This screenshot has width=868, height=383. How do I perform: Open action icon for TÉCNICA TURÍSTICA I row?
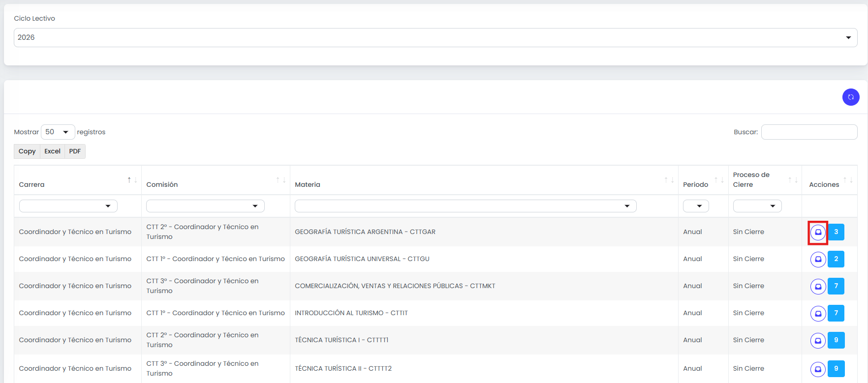click(818, 340)
